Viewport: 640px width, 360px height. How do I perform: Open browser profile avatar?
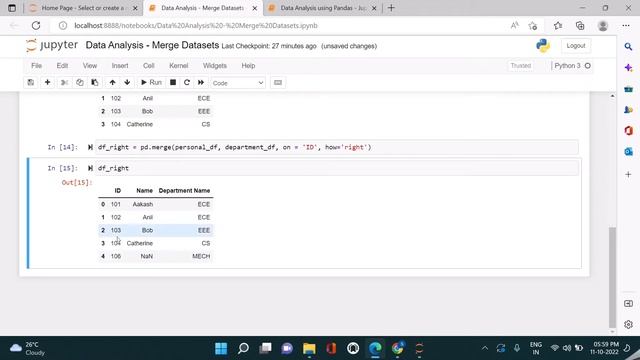pyautogui.click(x=602, y=26)
